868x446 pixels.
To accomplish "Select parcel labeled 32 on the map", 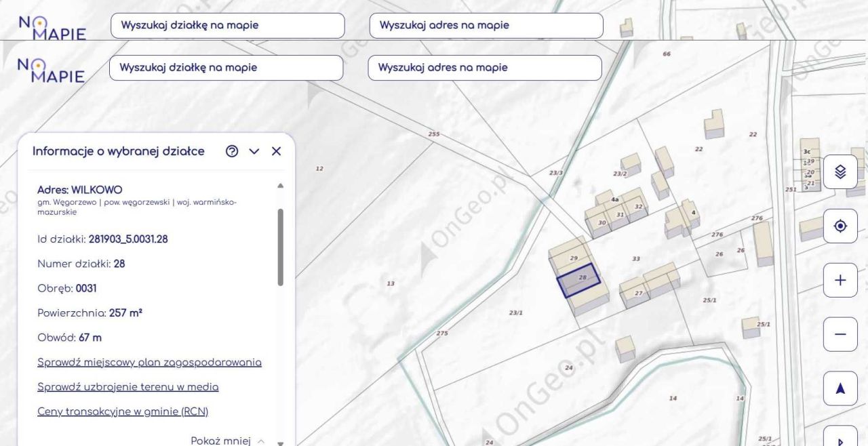I will (638, 207).
